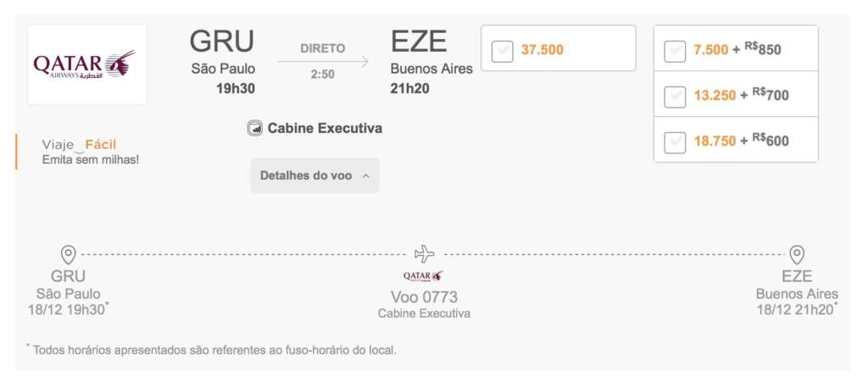Screen dimensions: 868x377
Task: Click the DIRETO arrow between airports
Action: click(x=323, y=62)
